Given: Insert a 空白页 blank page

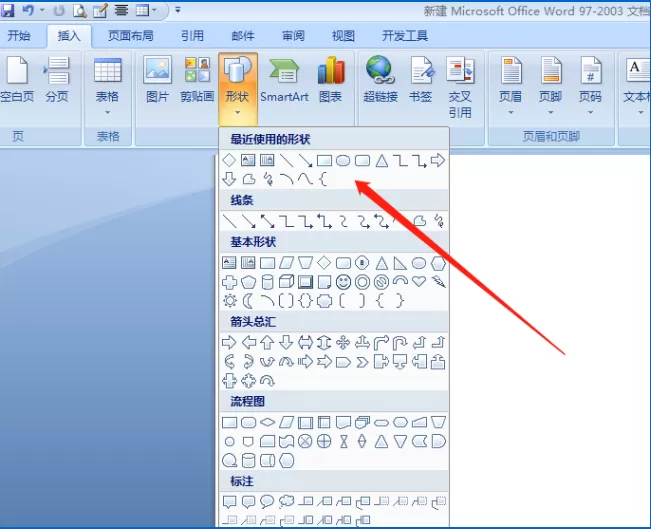Looking at the screenshot, I should click(17, 80).
